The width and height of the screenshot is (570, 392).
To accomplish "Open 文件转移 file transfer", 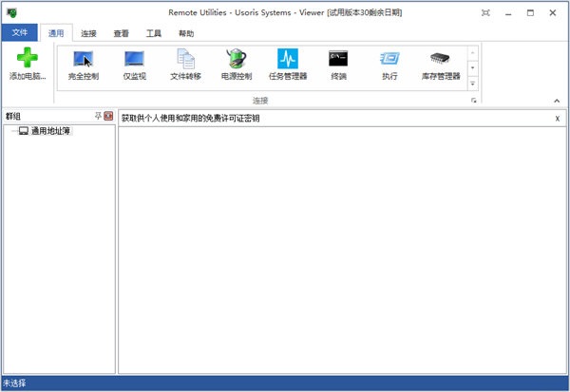I will (185, 64).
